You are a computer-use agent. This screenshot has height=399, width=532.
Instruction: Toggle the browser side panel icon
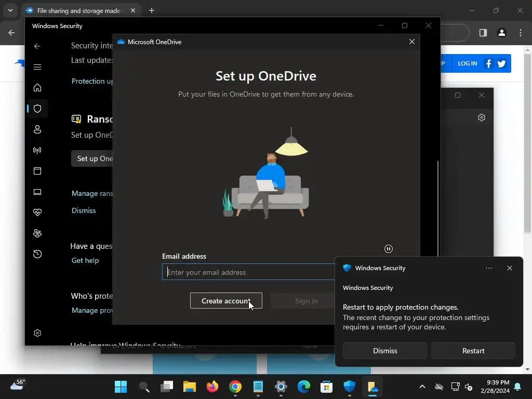[483, 33]
